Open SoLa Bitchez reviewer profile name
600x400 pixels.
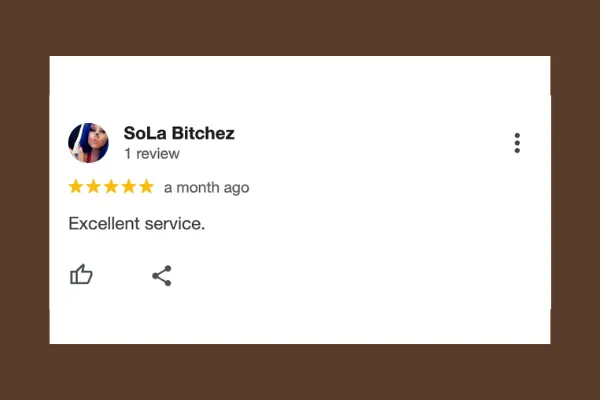click(179, 133)
